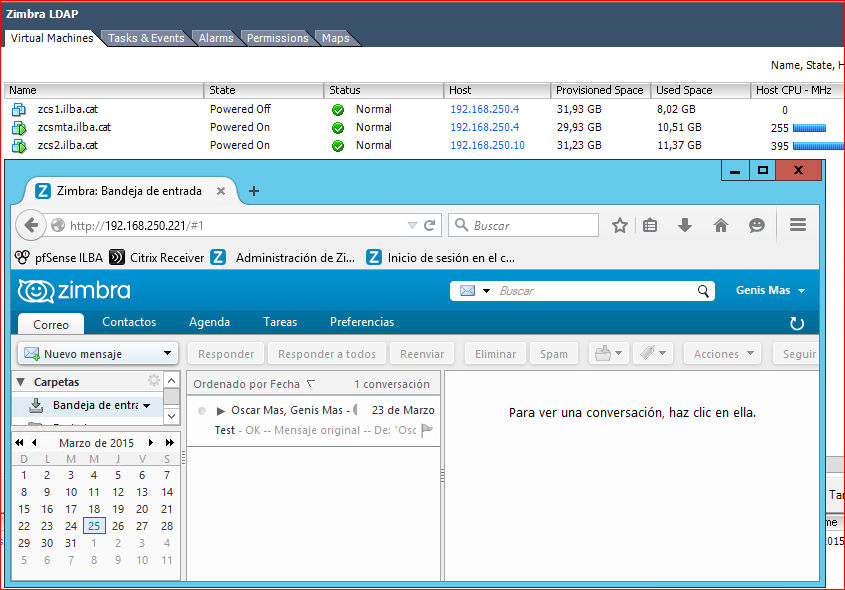845x590 pixels.
Task: Click the zcsmta.ilba.cat VM icon
Action: pyautogui.click(x=19, y=128)
